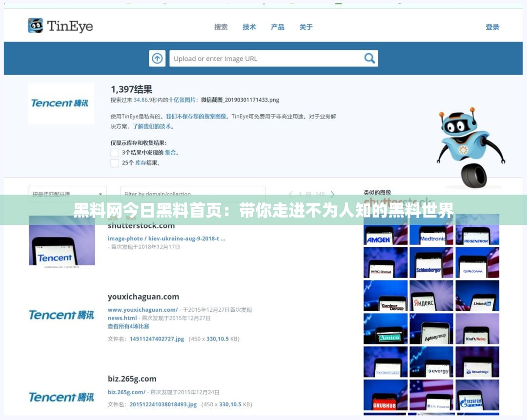This screenshot has width=527, height=420.
Task: Open the Schlumberger similar image thumbnail
Action: click(x=431, y=263)
